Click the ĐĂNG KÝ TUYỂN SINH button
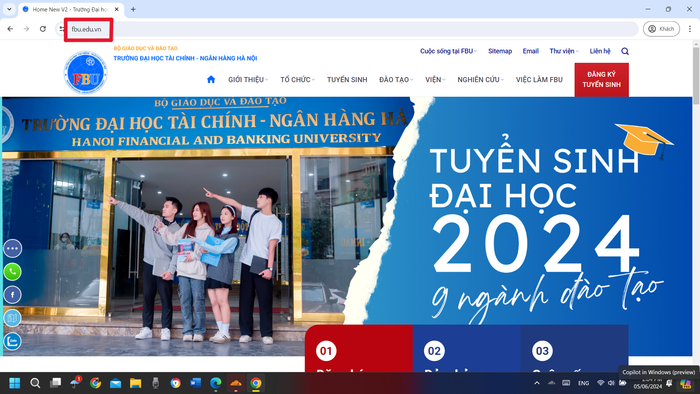The width and height of the screenshot is (700, 394). (x=601, y=79)
